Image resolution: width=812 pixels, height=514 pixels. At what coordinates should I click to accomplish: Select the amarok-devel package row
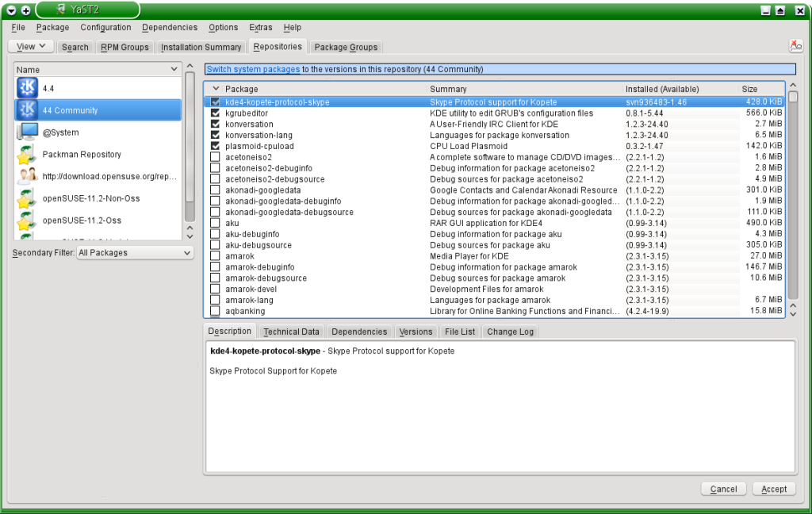(x=495, y=289)
